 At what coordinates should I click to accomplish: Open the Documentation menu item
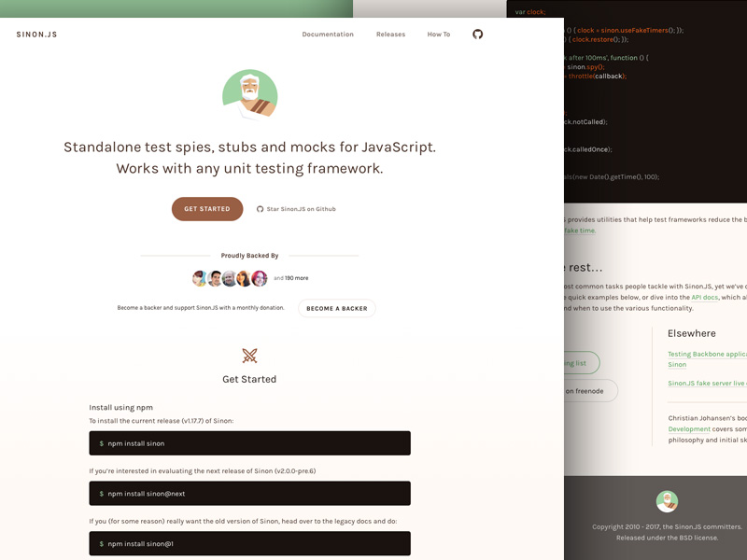tap(328, 35)
